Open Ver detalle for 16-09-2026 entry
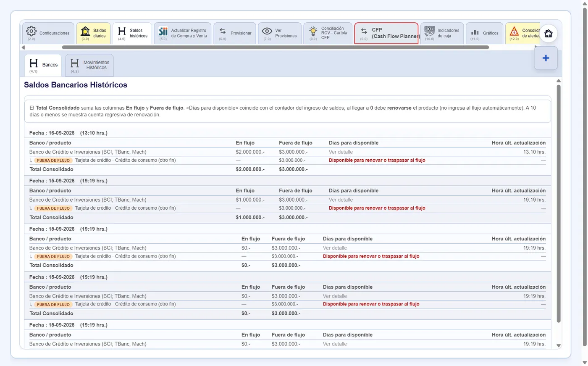This screenshot has width=588, height=366. [341, 152]
